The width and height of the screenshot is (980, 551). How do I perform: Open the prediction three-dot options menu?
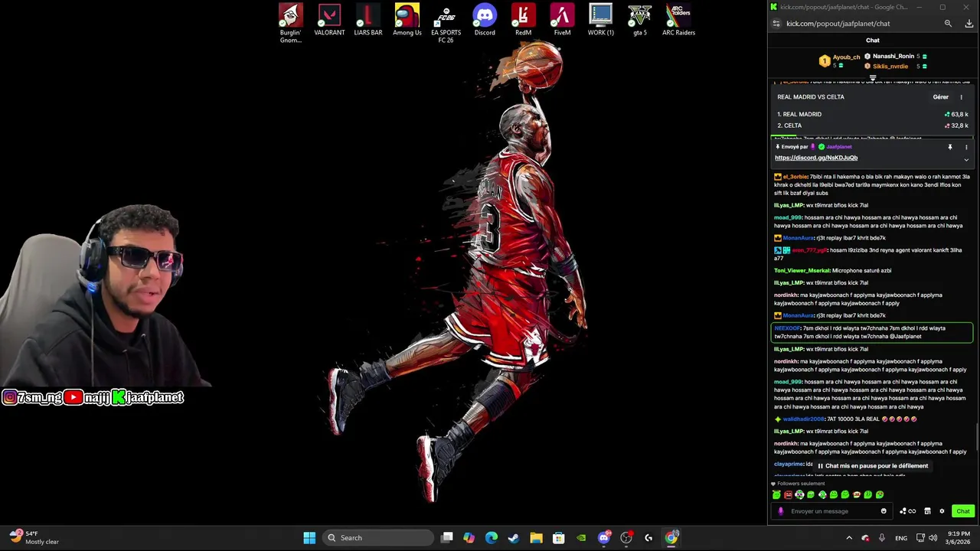962,97
